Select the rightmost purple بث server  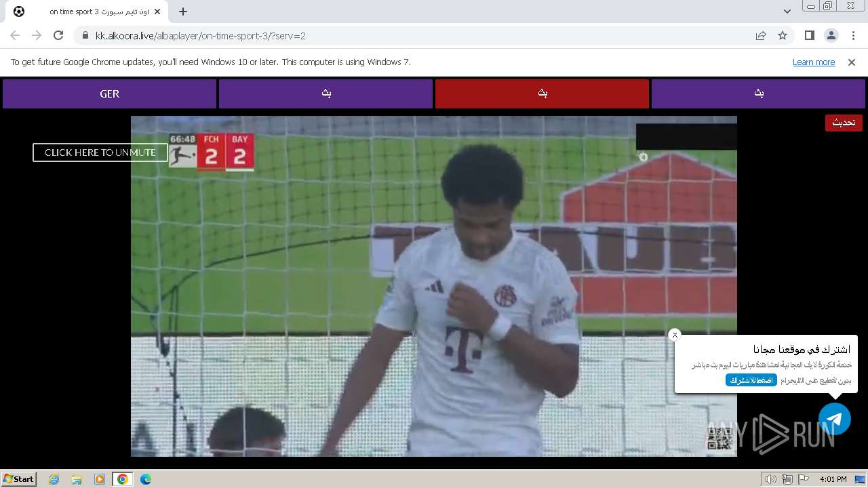758,94
